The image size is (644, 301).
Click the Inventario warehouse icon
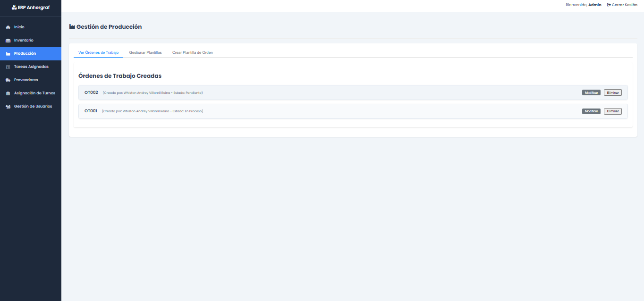tap(8, 41)
